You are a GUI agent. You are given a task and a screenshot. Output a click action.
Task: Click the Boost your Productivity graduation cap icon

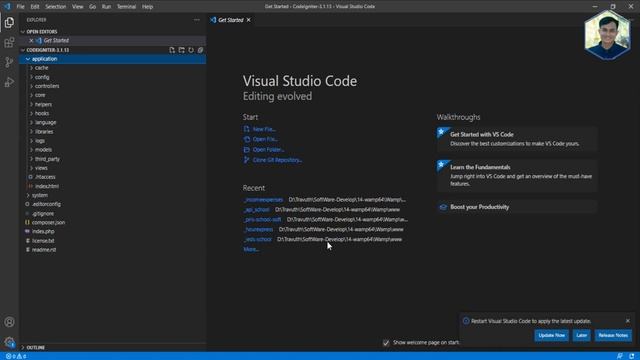coord(443,207)
